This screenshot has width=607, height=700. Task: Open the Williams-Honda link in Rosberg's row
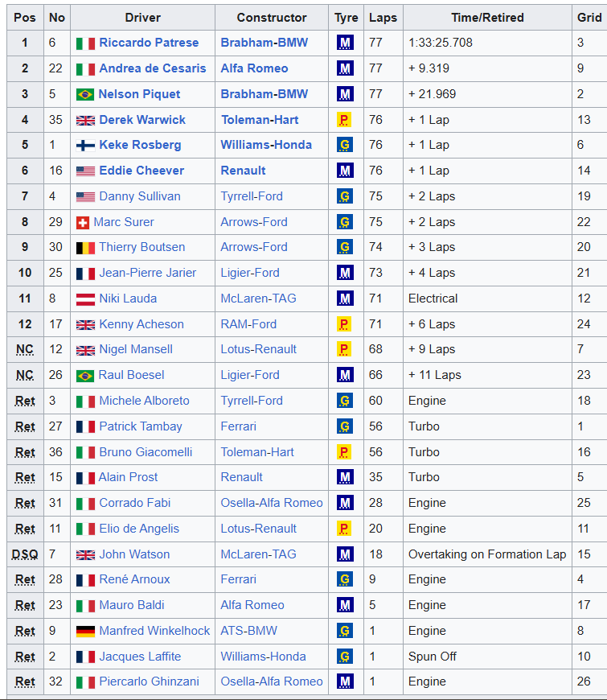[x=266, y=145]
